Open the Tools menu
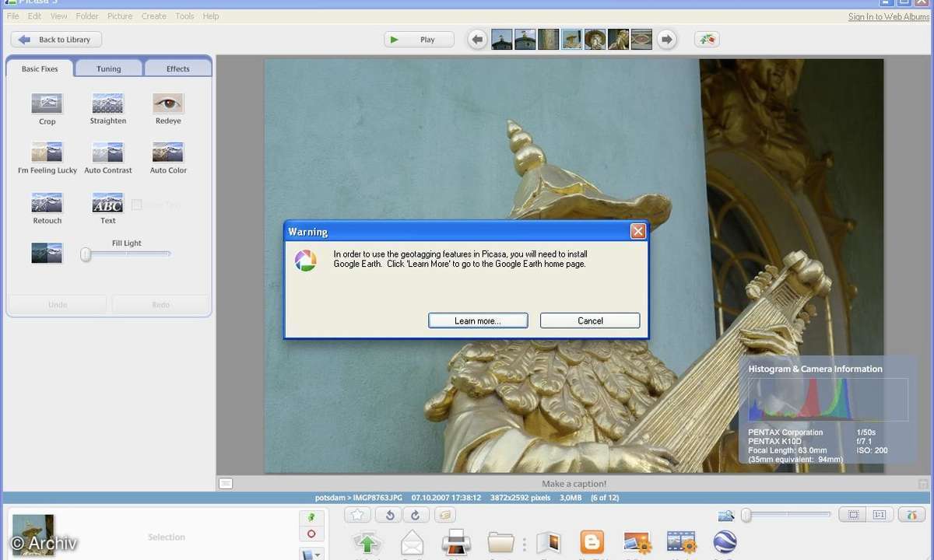The width and height of the screenshot is (934, 560). tap(184, 16)
